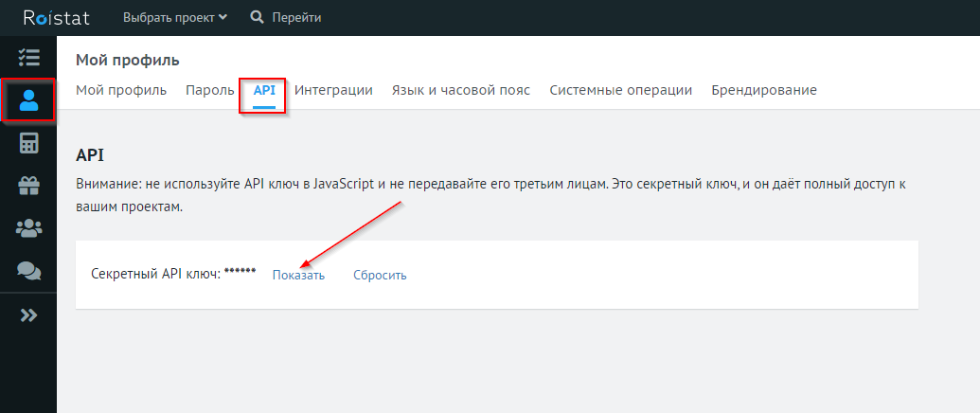Viewport: 980px width, 413px height.
Task: Open the calculator sidebar icon
Action: 28,143
